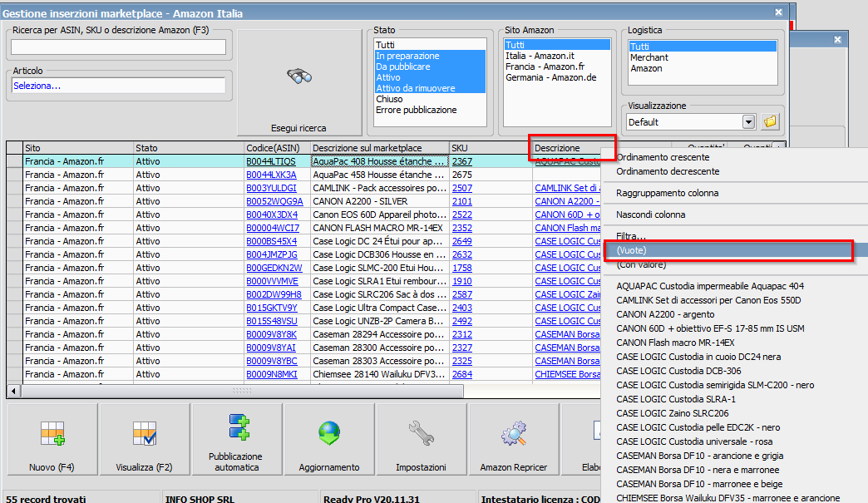Focus the ASIN, SKU or description search field
868x503 pixels.
118,47
